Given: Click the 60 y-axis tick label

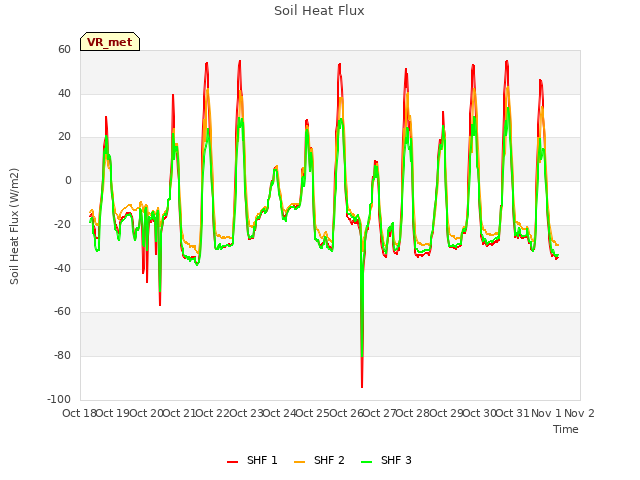Looking at the screenshot, I should [64, 49].
